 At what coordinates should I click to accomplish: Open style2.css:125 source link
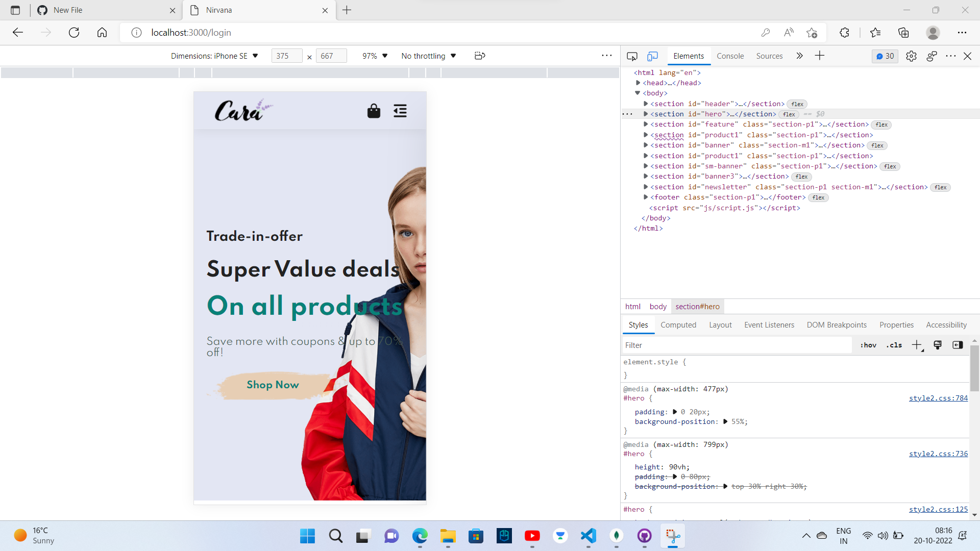[x=938, y=509]
